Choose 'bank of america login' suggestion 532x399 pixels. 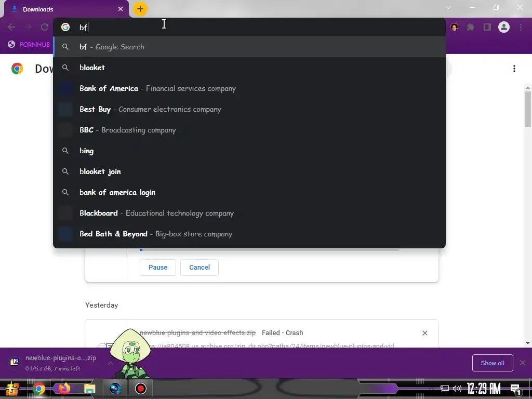(x=249, y=192)
